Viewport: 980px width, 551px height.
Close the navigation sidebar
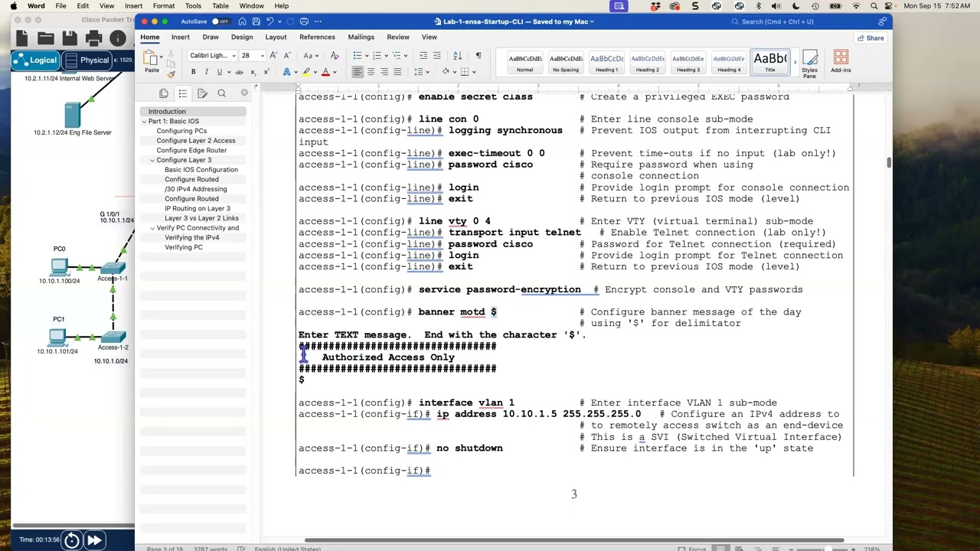click(x=244, y=93)
